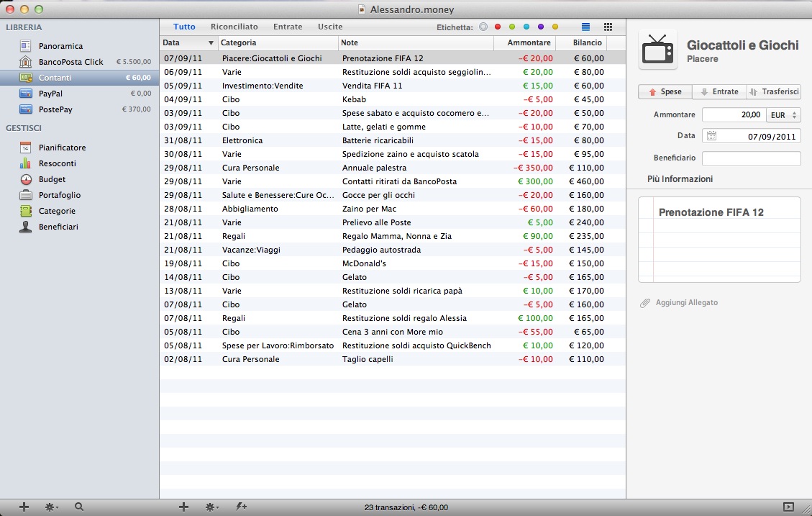Select the Batterie ricaricabili transaction
This screenshot has width=812, height=516.
(x=393, y=140)
